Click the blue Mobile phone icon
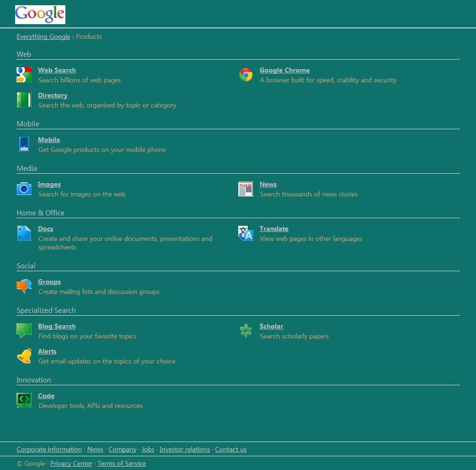The width and height of the screenshot is (476, 470). click(x=24, y=144)
